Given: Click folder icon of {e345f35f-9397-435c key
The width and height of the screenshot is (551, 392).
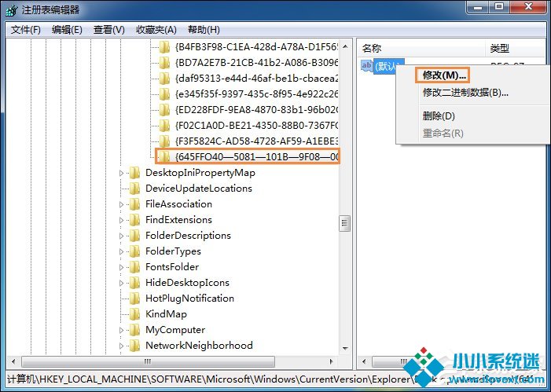Looking at the screenshot, I should (x=164, y=94).
